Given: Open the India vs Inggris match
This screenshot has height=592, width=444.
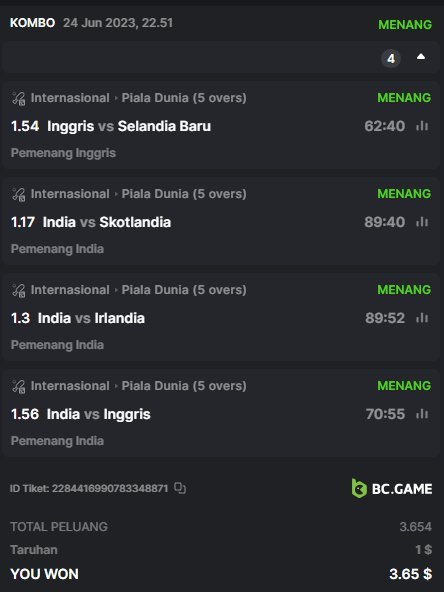Looking at the screenshot, I should click(x=99, y=414).
